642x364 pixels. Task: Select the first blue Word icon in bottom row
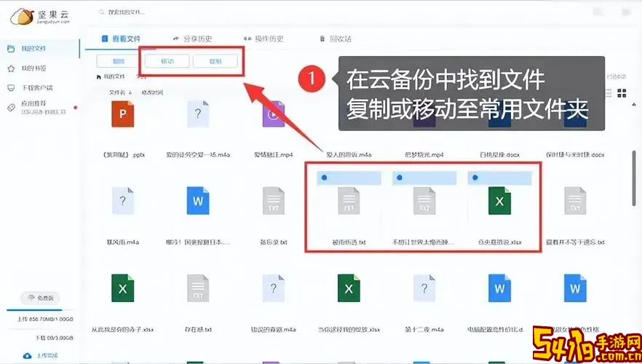coord(499,288)
